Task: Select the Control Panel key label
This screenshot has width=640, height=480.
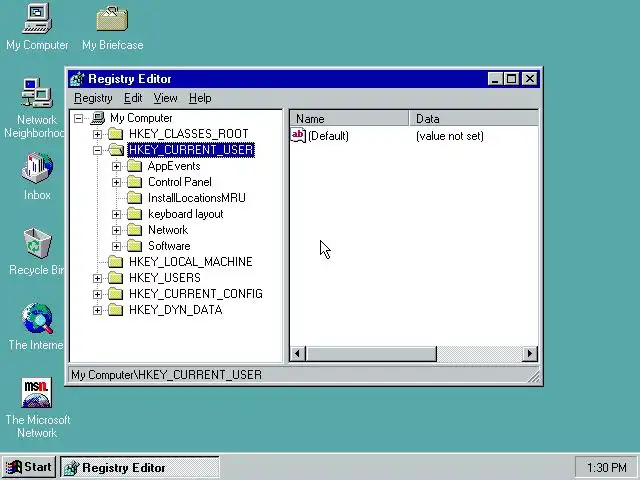Action: [x=180, y=182]
